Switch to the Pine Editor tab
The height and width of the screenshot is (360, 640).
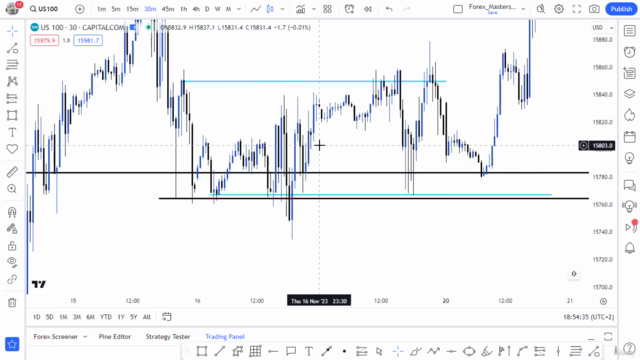115,337
